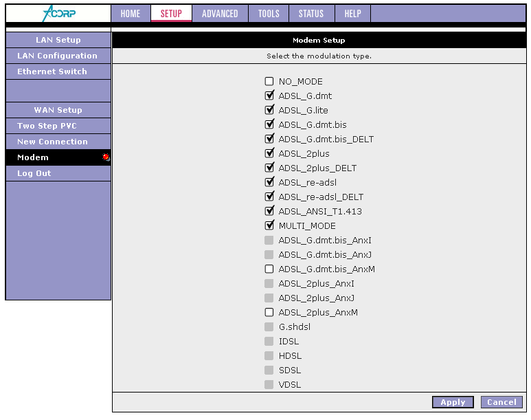Enable the NO_MODE checkbox
This screenshot has width=531, height=420.
click(x=269, y=81)
